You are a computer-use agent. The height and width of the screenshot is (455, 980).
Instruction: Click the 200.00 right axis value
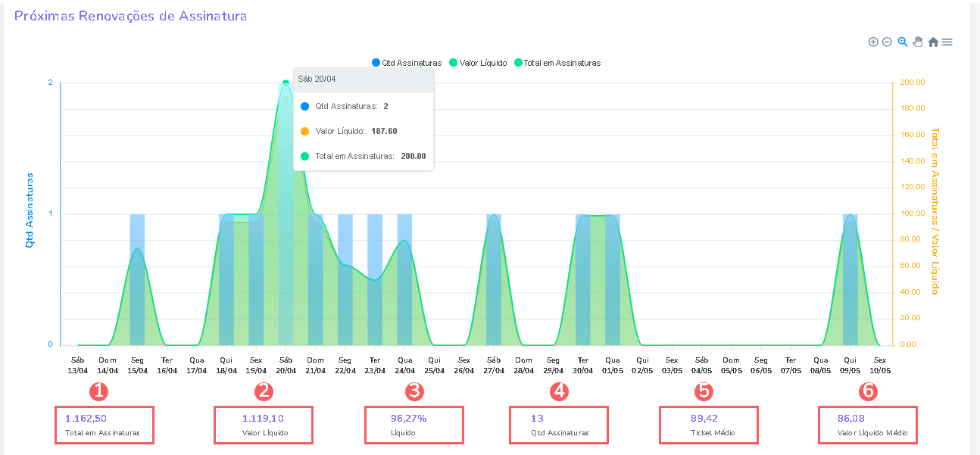pyautogui.click(x=913, y=83)
